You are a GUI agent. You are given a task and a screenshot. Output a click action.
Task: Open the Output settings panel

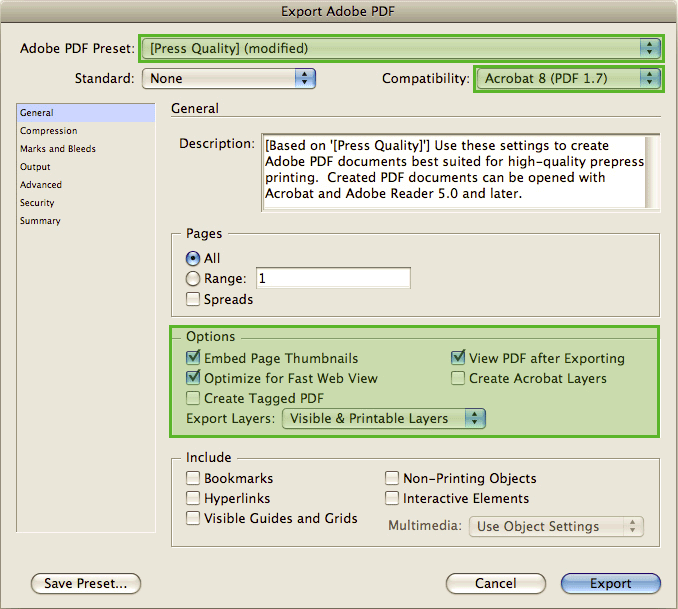tap(35, 167)
